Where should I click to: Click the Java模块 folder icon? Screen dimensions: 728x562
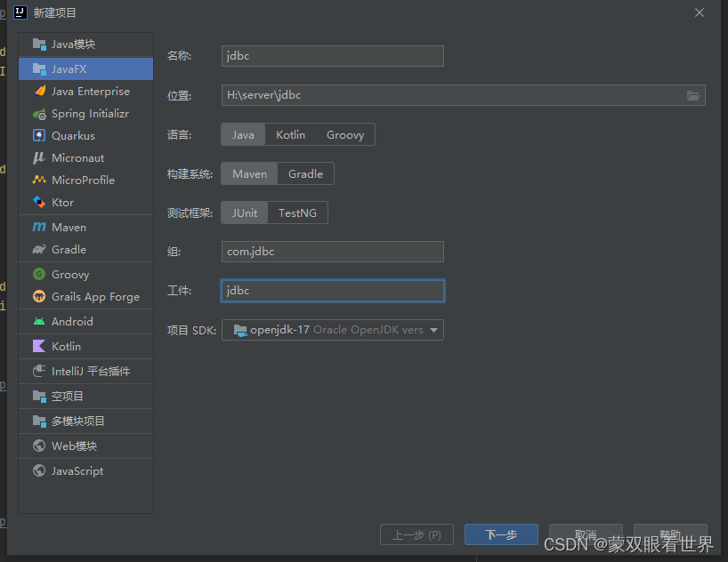[39, 44]
